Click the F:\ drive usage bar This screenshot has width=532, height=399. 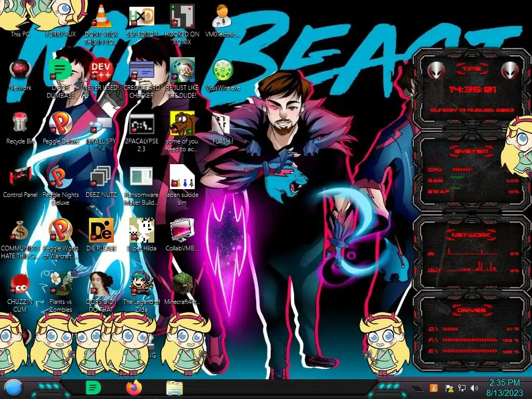(x=470, y=340)
